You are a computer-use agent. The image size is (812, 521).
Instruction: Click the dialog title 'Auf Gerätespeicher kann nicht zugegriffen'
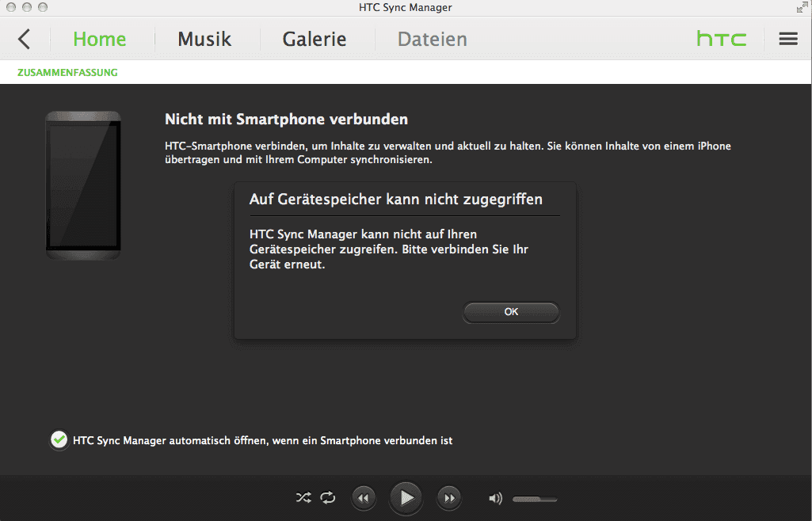396,200
